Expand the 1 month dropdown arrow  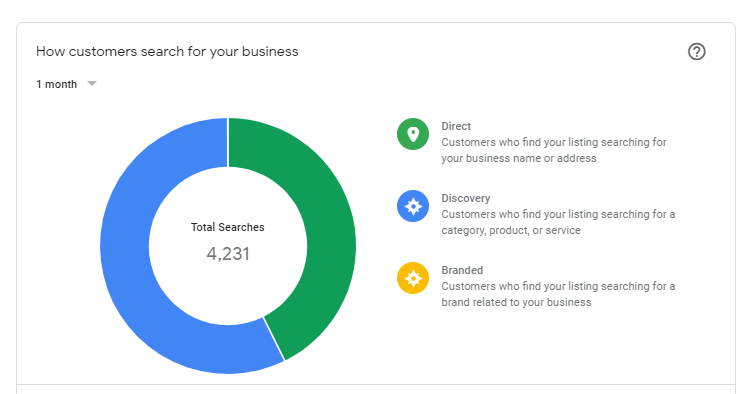pos(92,84)
